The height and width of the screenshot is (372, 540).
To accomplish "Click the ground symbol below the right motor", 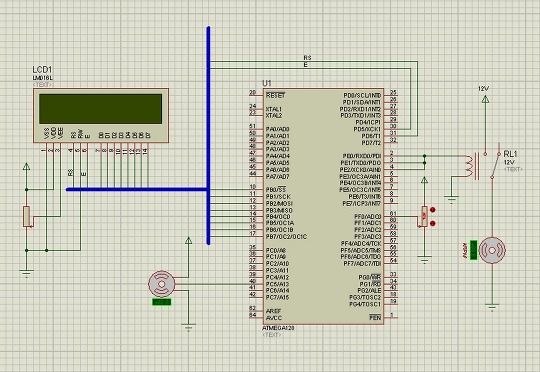I will point(492,307).
